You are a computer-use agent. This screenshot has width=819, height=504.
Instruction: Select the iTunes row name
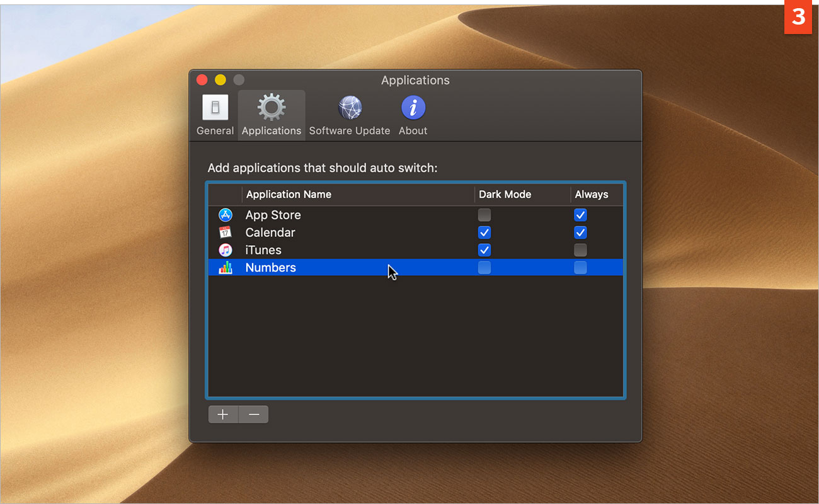263,250
